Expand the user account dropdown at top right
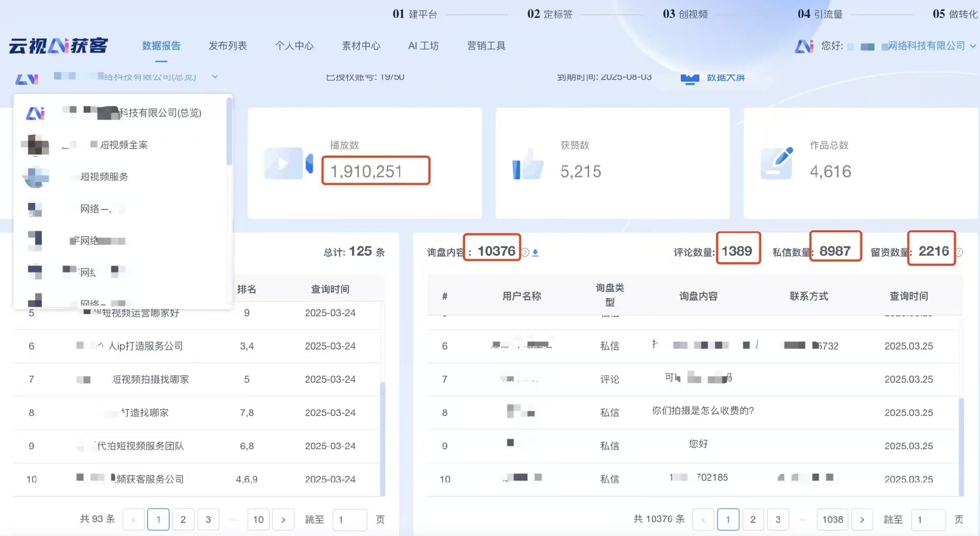980x536 pixels. 973,46
